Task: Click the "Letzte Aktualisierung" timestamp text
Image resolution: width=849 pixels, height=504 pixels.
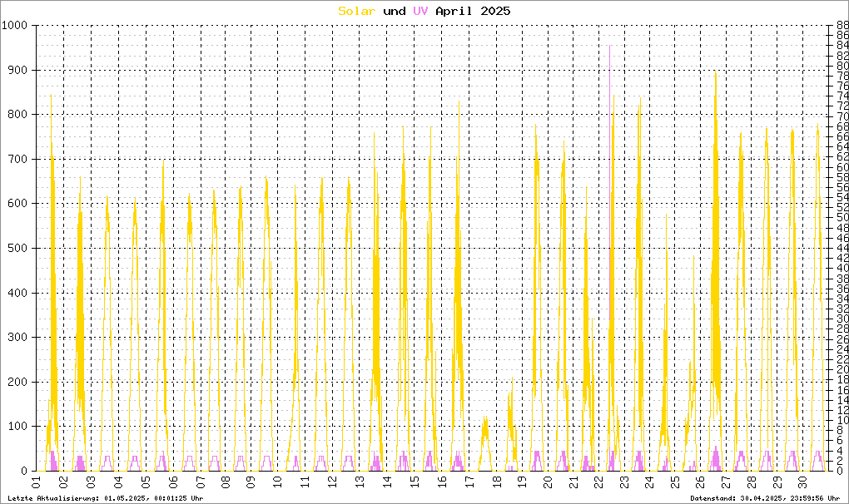Action: 105,498
